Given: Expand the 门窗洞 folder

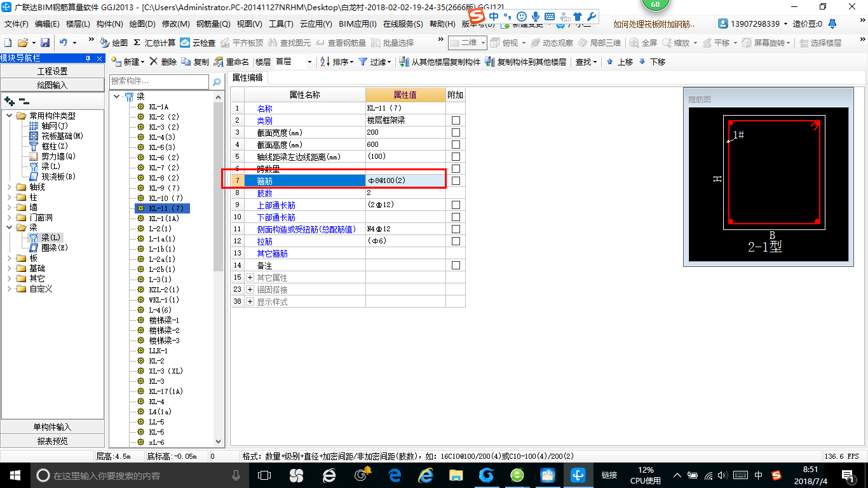Looking at the screenshot, I should click(9, 217).
